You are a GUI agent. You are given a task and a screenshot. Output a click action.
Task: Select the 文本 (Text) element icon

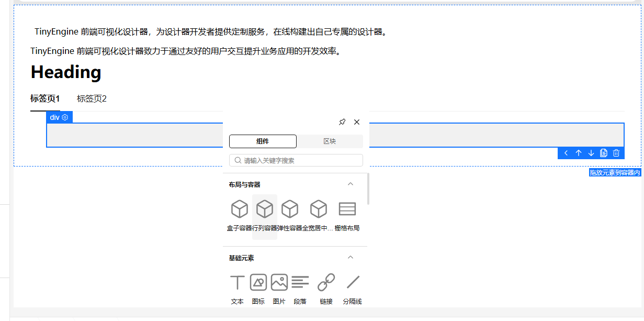(x=237, y=282)
